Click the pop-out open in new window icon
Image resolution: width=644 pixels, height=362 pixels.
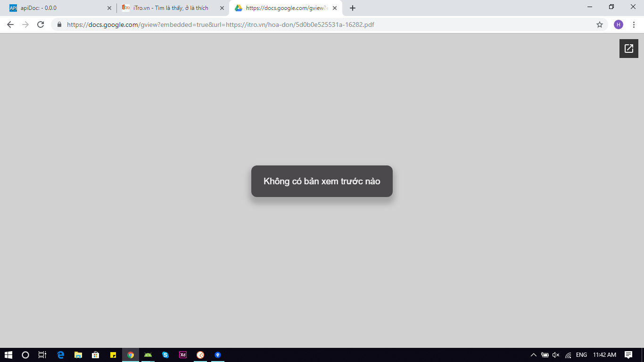(628, 49)
